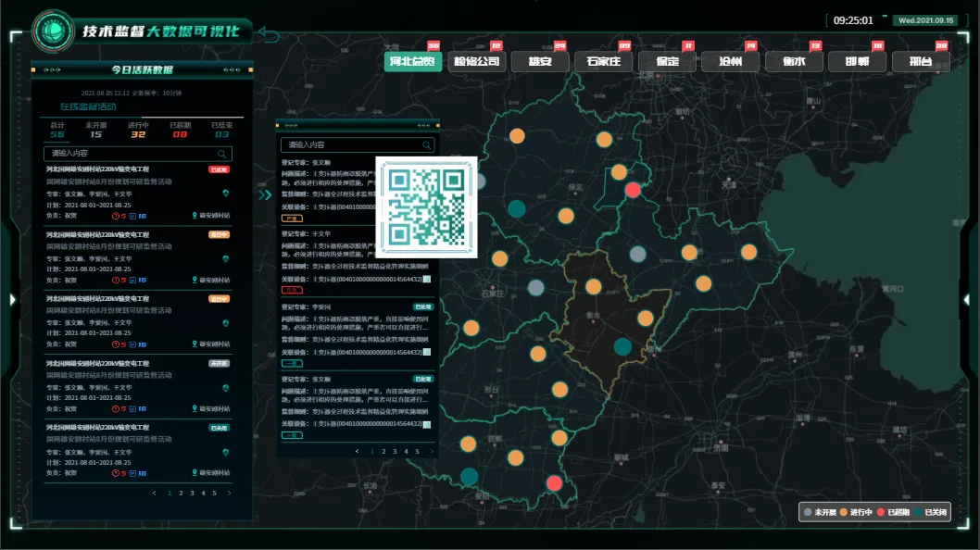
Task: Go to page 5 in 今日活跃数据 panel
Action: pos(214,494)
